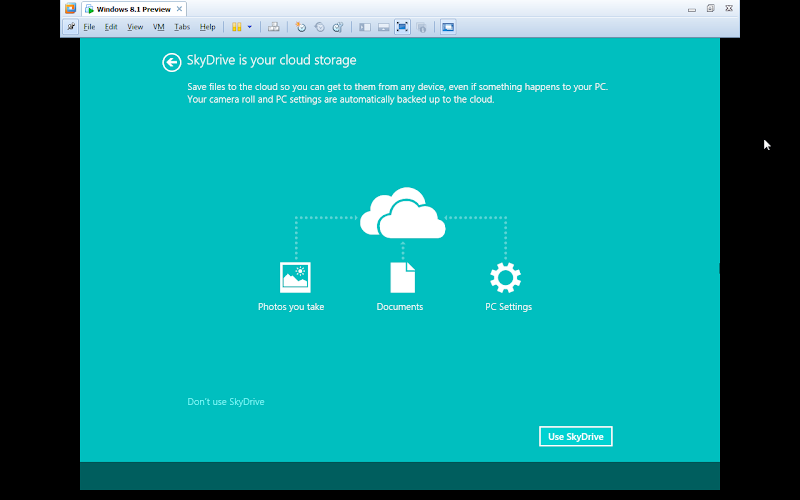Click the Documents page icon

pyautogui.click(x=403, y=277)
